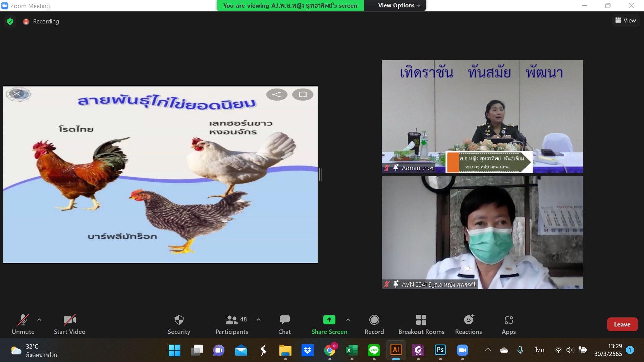This screenshot has width=644, height=362.
Task: Expand the share options arrow beside Share Screen
Action: pyautogui.click(x=348, y=320)
